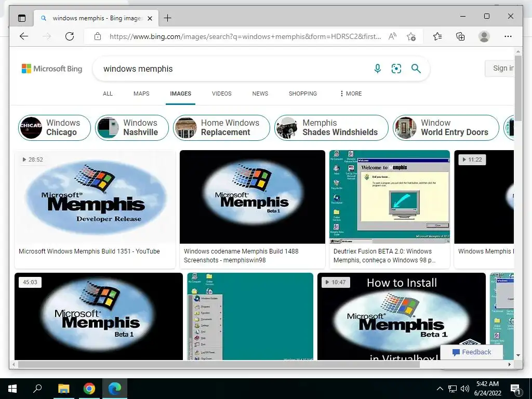Click the vertical scrollbar thumb

point(518,87)
